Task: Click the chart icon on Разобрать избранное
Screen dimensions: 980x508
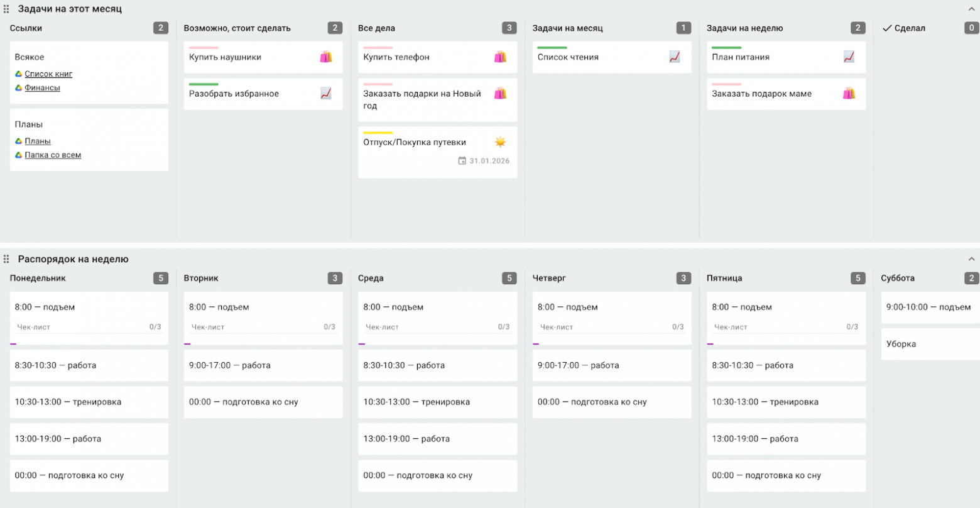Action: [325, 94]
